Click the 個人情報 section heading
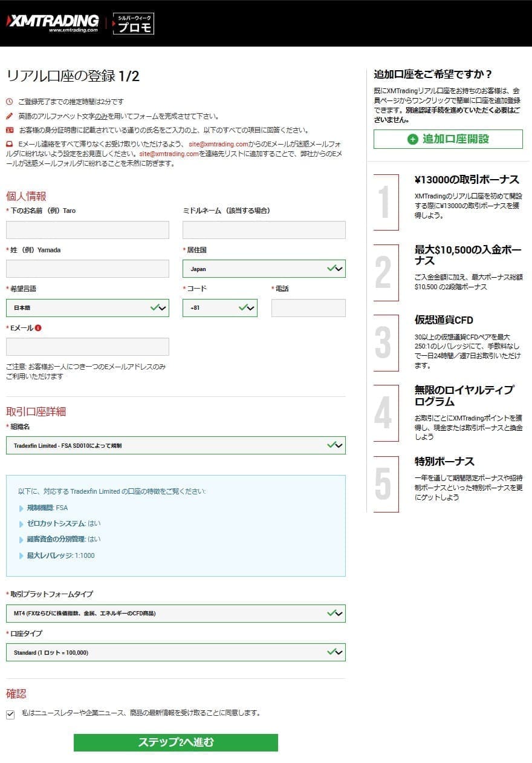Screen dimensions: 532x763 (26, 196)
